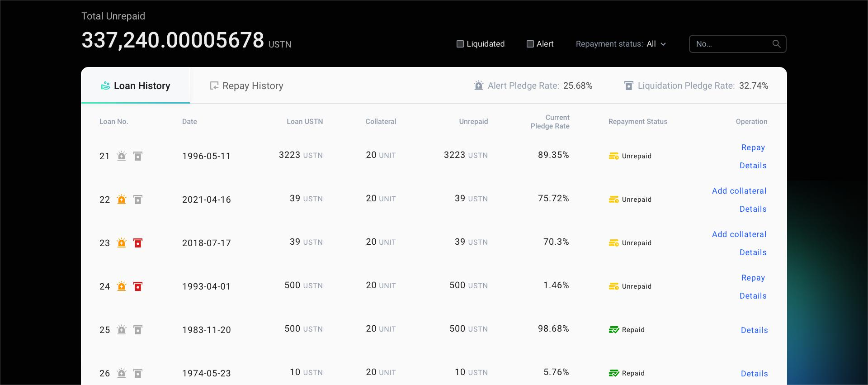Click the Alert Pledge Rate value 25.68%
Image resolution: width=868 pixels, height=385 pixels.
(x=578, y=86)
